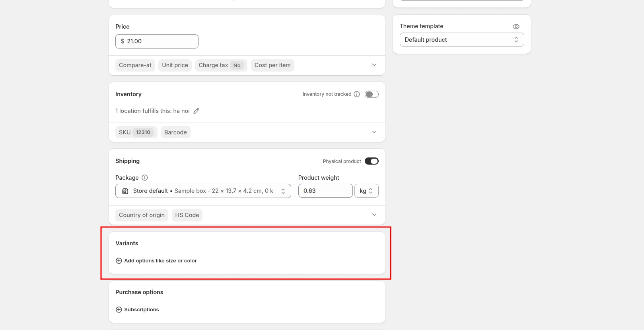This screenshot has height=330, width=644.
Task: Expand the Country of origin chevron
Action: 374,215
